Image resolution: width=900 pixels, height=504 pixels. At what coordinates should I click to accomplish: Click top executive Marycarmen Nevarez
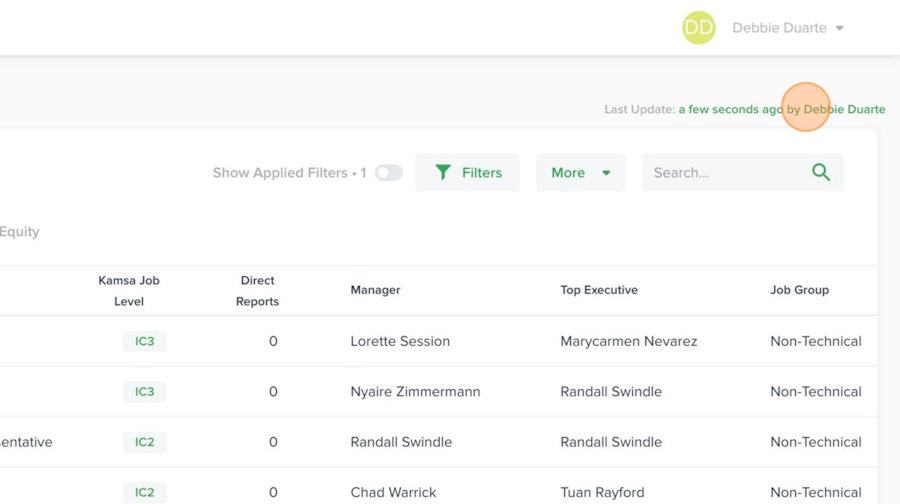point(629,341)
